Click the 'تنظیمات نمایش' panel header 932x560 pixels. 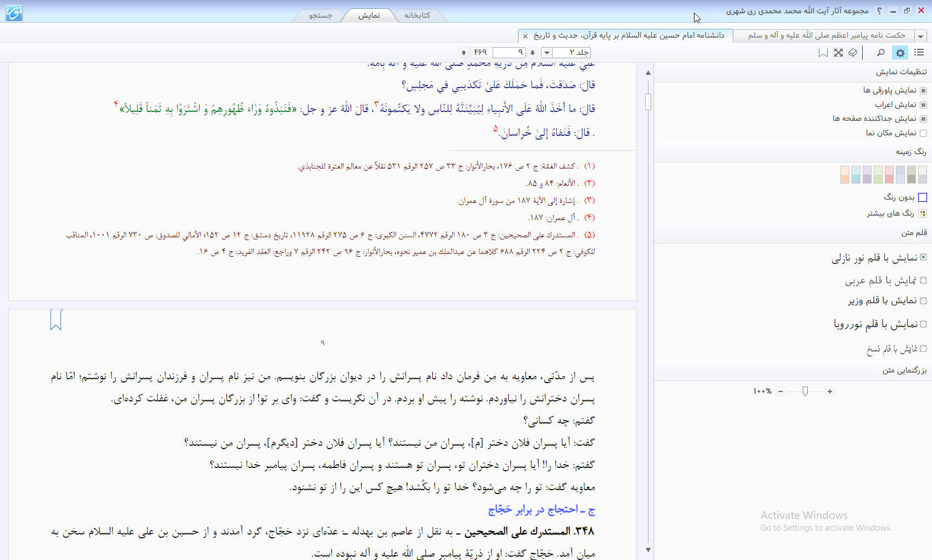[901, 72]
